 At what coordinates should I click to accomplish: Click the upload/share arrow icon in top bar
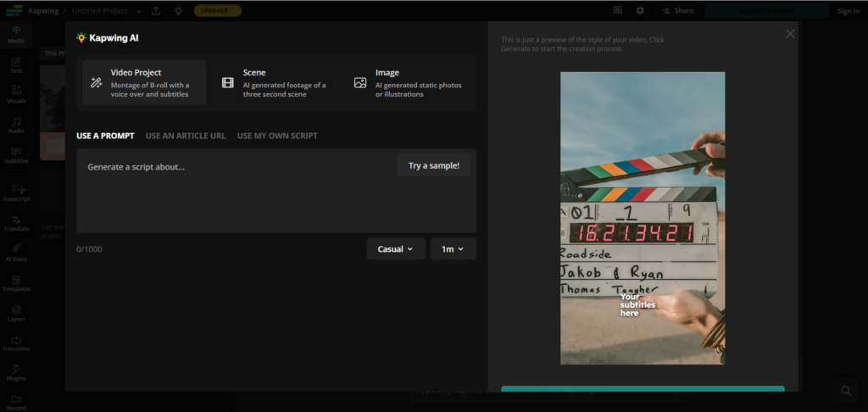tap(156, 10)
